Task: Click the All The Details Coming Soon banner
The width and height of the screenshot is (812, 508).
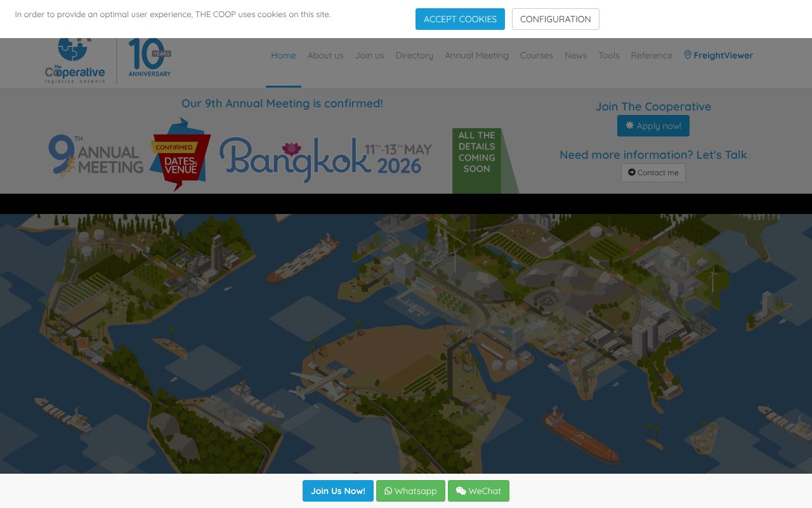Action: click(476, 152)
